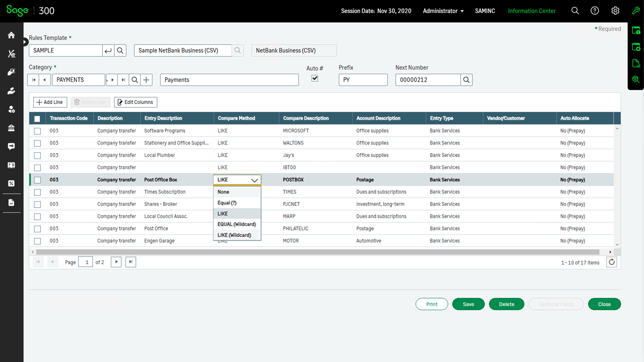Click the help question mark icon

click(x=594, y=11)
